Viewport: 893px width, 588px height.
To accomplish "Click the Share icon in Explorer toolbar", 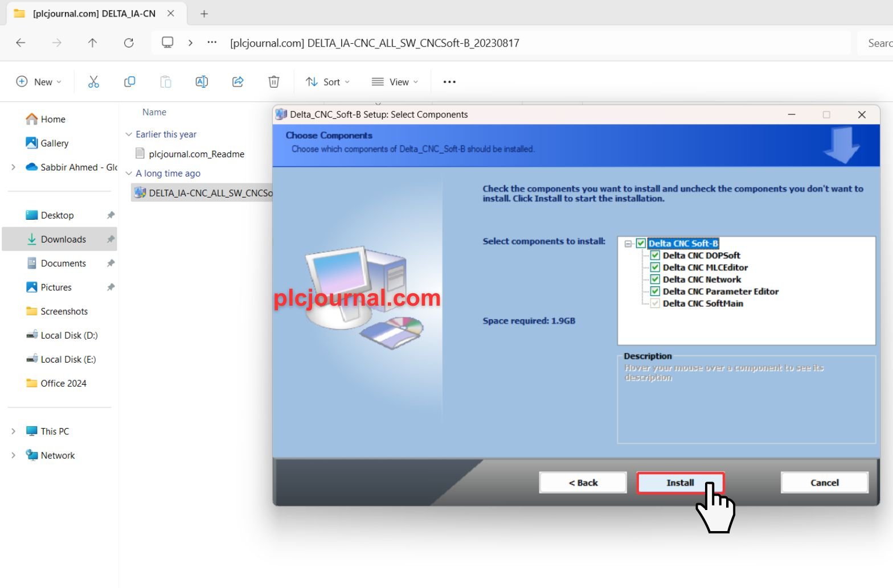I will click(x=237, y=82).
